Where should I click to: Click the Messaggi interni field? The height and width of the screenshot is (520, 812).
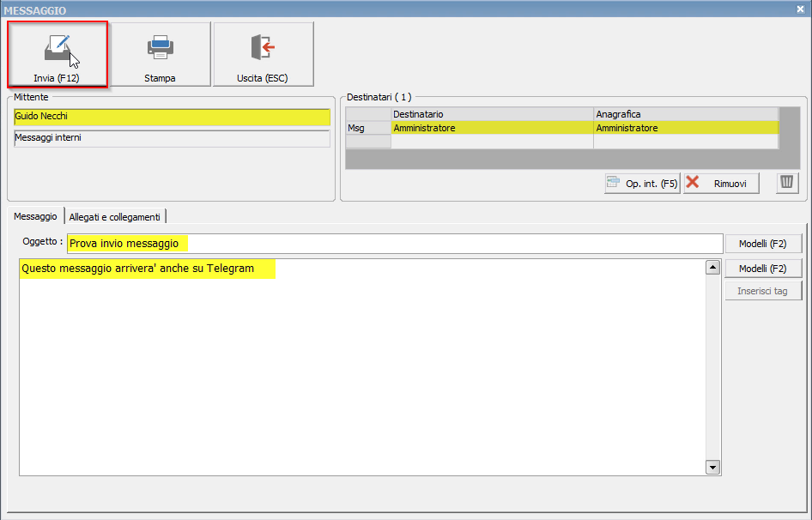point(172,138)
